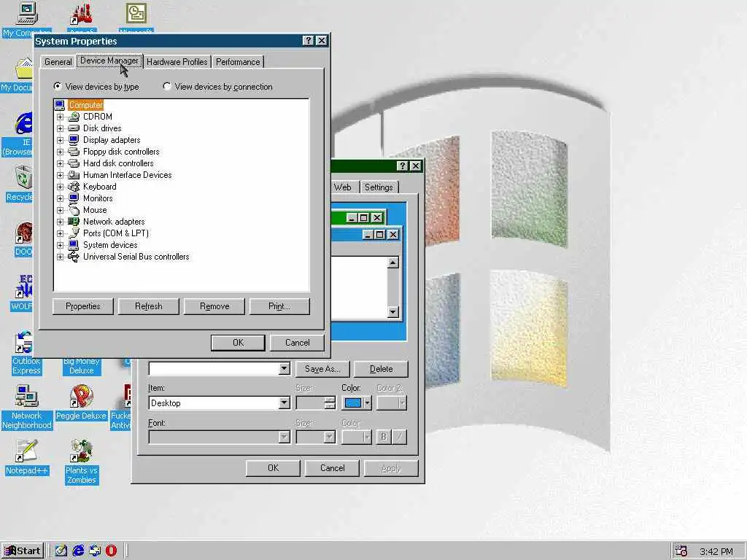Select the Ports (COM & LPT) icon

click(74, 233)
